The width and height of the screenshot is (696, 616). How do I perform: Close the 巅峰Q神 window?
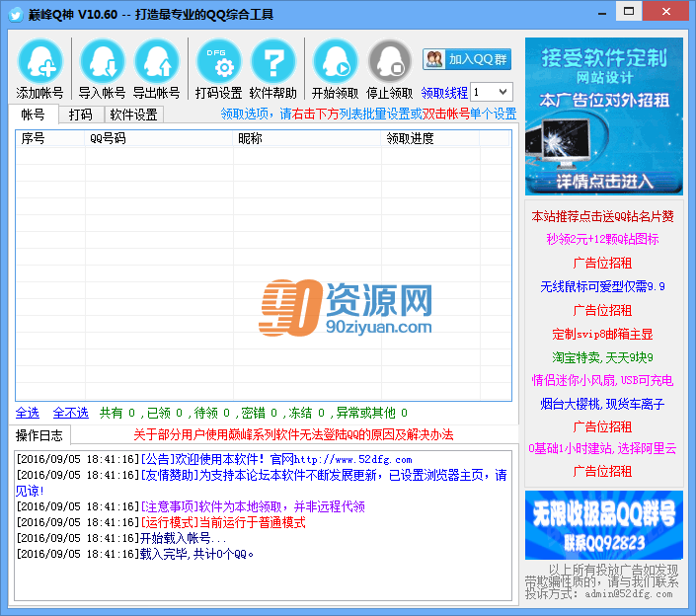[666, 12]
